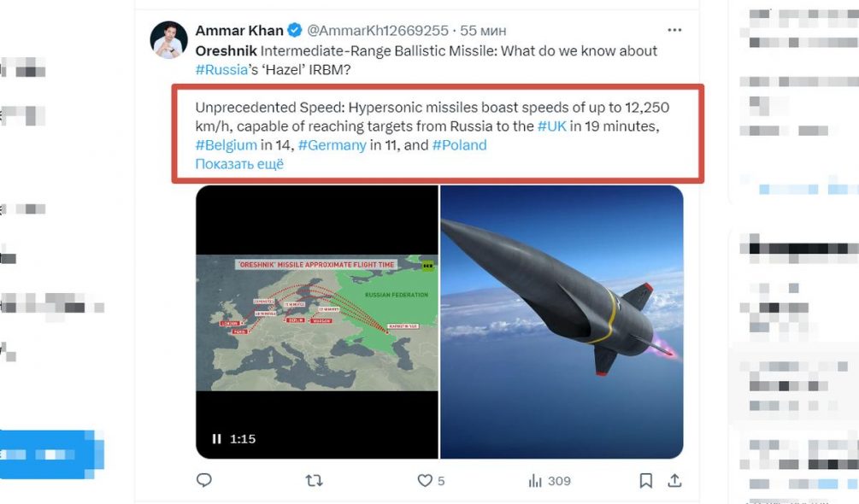Open the hypersonic missile image
This screenshot has height=504, width=859.
[562, 322]
